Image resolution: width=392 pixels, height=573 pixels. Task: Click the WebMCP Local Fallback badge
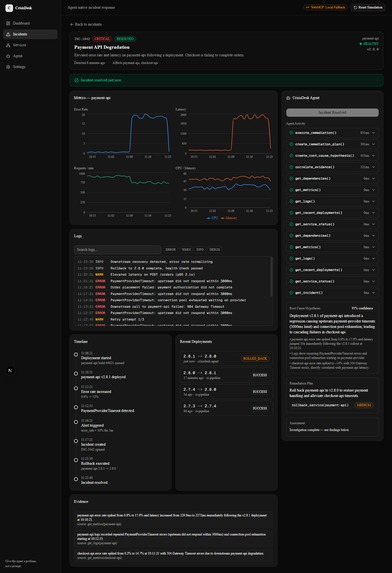click(326, 7)
